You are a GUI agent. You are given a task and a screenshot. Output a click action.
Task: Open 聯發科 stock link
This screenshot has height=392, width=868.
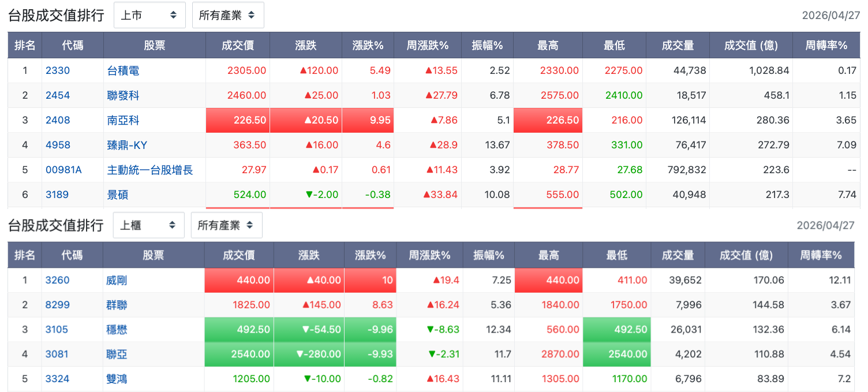pos(124,95)
